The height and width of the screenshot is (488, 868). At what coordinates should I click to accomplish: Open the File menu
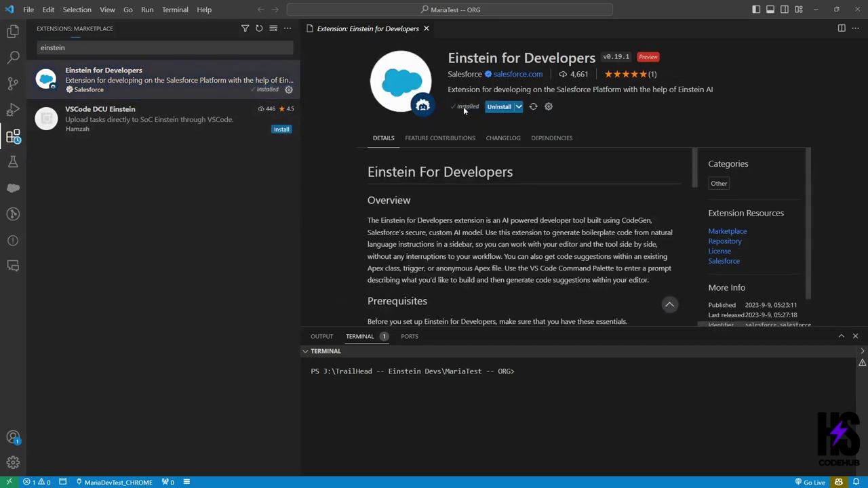coord(28,9)
